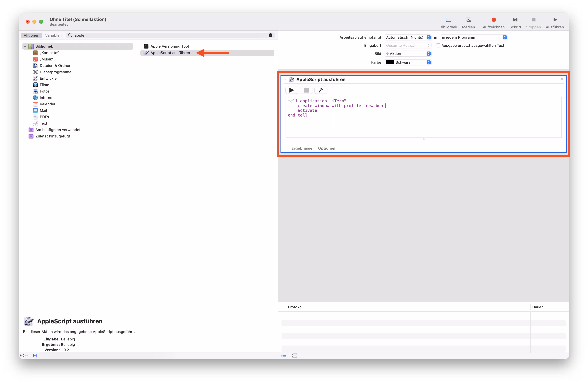Screen dimensions: 588x384
Task: Open the Optionen tab of the action
Action: [326, 148]
